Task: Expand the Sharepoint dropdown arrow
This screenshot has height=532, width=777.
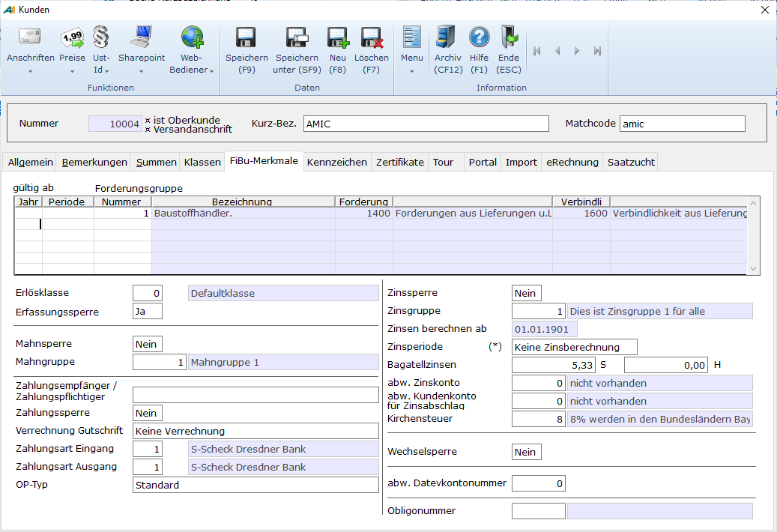Action: pos(141,72)
